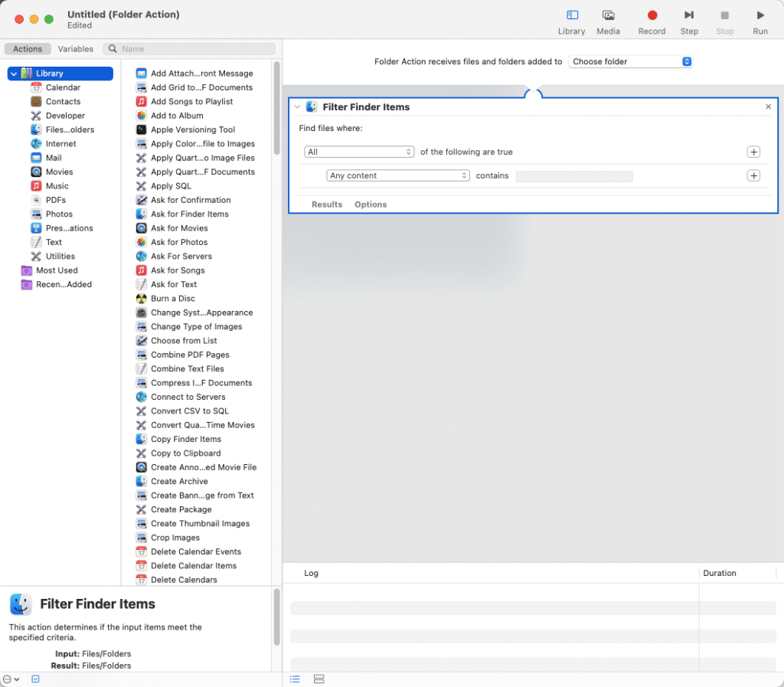The width and height of the screenshot is (784, 687).
Task: Open the Choose folder dropdown
Action: point(631,61)
